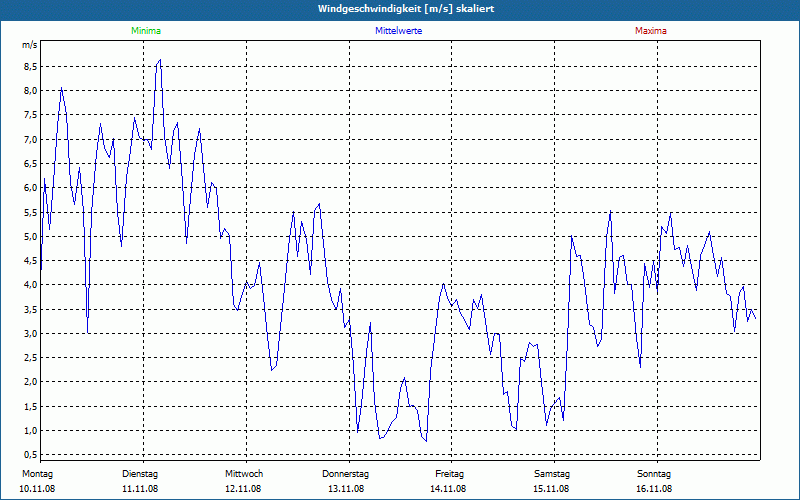Click the 5,0 y-axis value
This screenshot has height=500, width=800.
[x=30, y=237]
